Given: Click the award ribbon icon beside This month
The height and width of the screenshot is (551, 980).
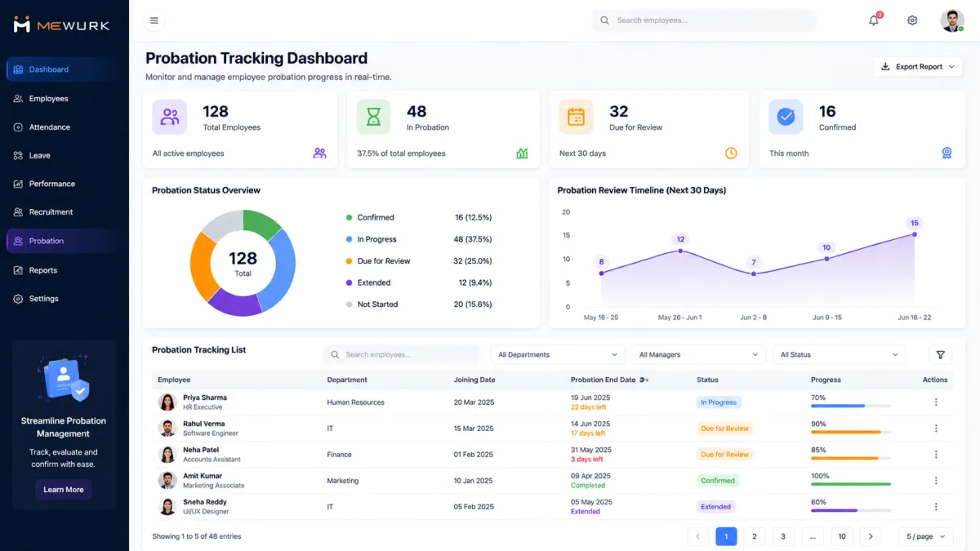Looking at the screenshot, I should point(947,153).
